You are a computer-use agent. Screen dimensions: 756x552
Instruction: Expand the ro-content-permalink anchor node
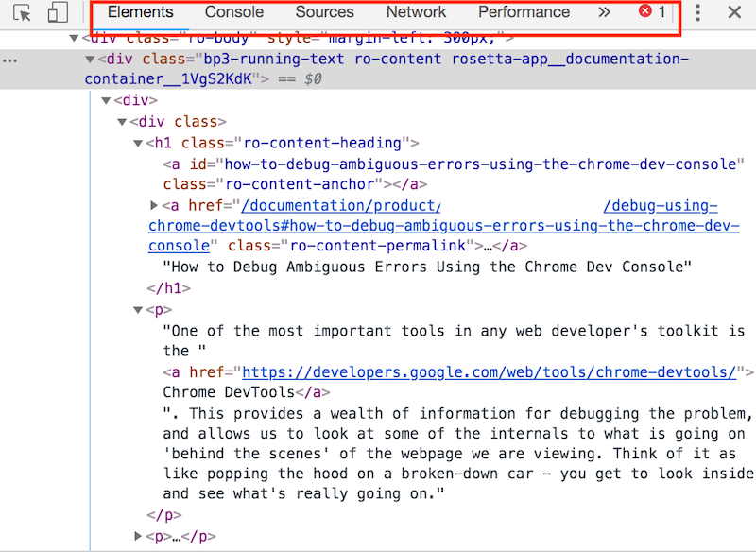coord(154,205)
